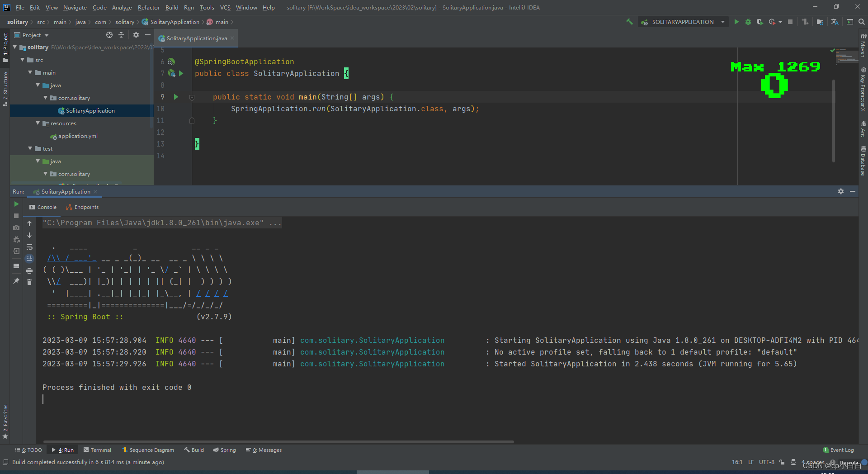Viewport: 868px width, 474px height.
Task: Open the VCS menu
Action: tap(225, 7)
